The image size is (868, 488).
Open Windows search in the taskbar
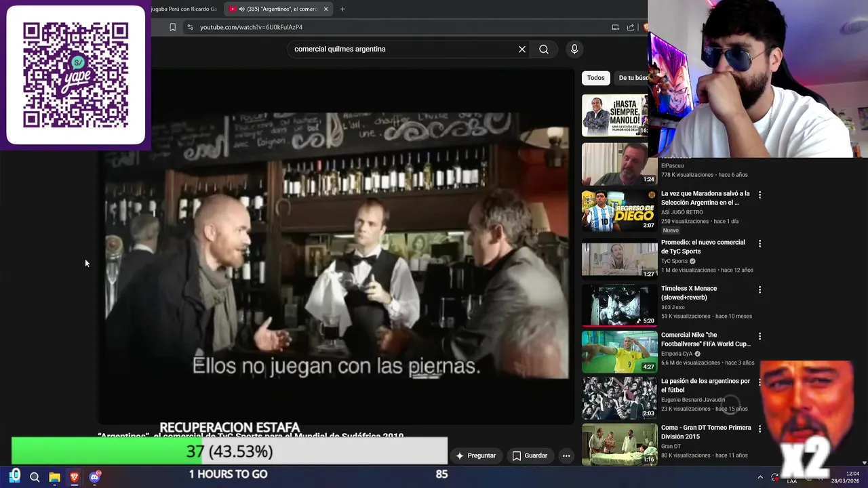coord(35,477)
